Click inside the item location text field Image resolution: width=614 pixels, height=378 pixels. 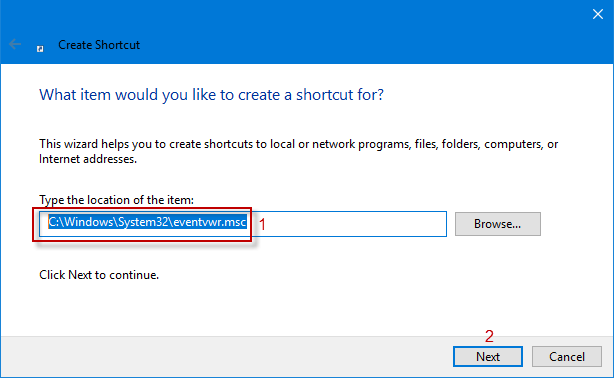tap(243, 224)
